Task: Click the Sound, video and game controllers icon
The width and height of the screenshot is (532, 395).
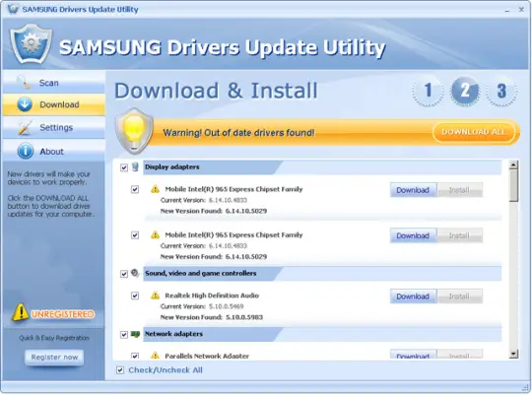Action: pyautogui.click(x=135, y=273)
